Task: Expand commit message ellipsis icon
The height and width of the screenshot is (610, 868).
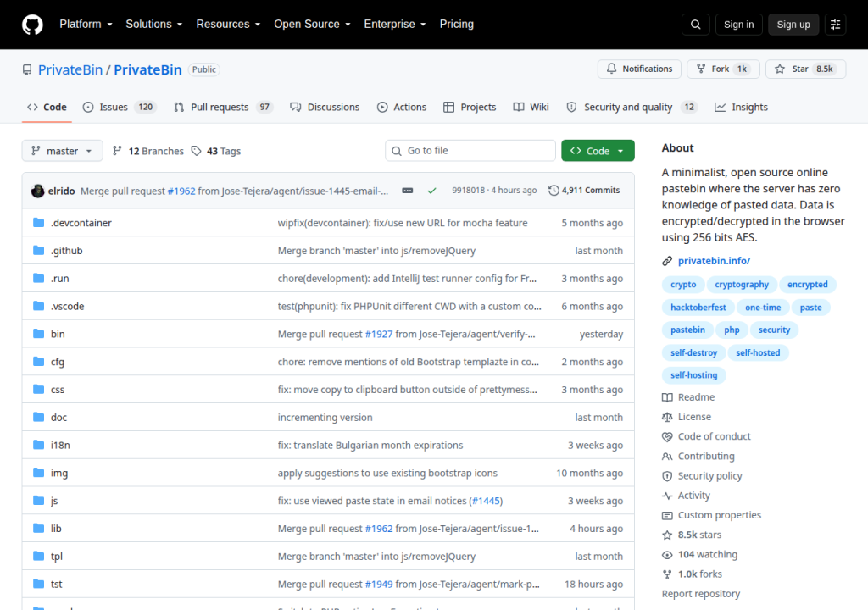Action: click(x=408, y=191)
